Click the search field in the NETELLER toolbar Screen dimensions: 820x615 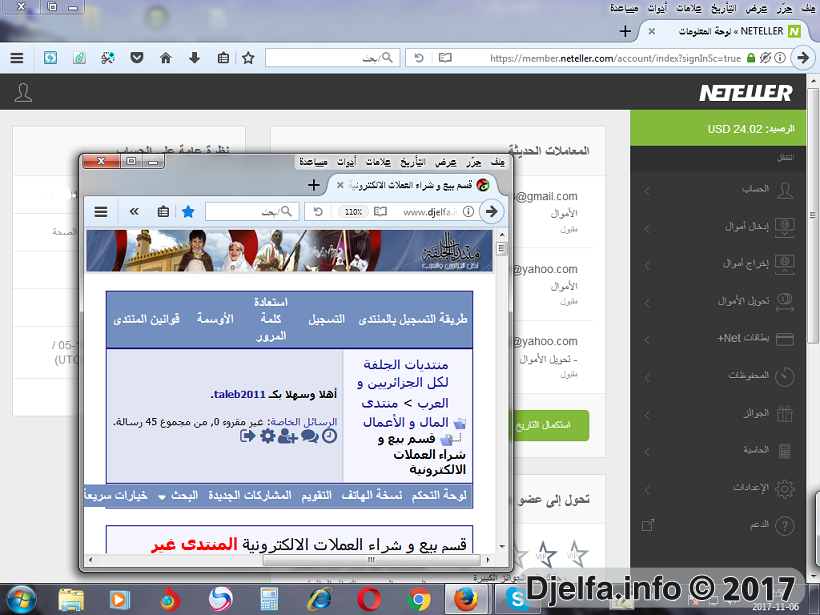point(333,58)
